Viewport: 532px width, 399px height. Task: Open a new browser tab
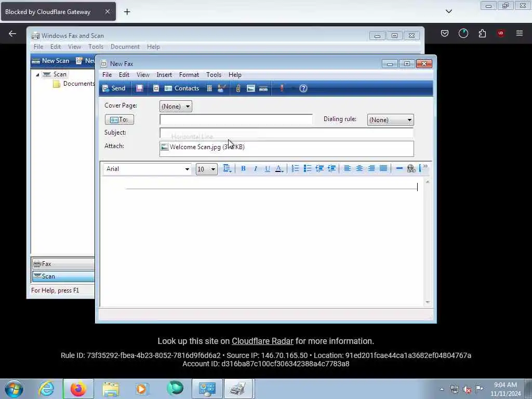pyautogui.click(x=127, y=12)
